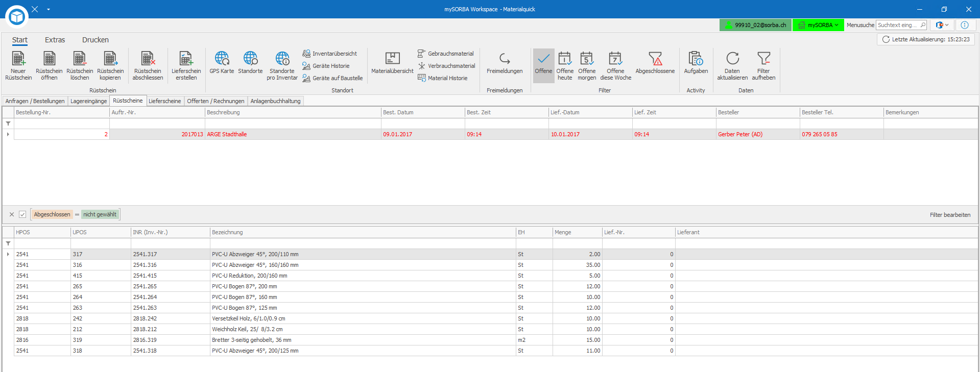The height and width of the screenshot is (372, 980).
Task: Create a new Rüstschein
Action: click(18, 66)
